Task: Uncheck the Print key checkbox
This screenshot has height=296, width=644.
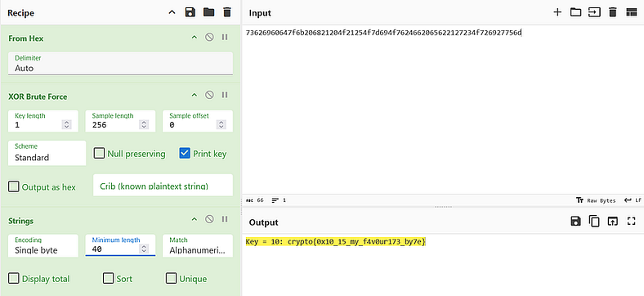Action: 185,154
